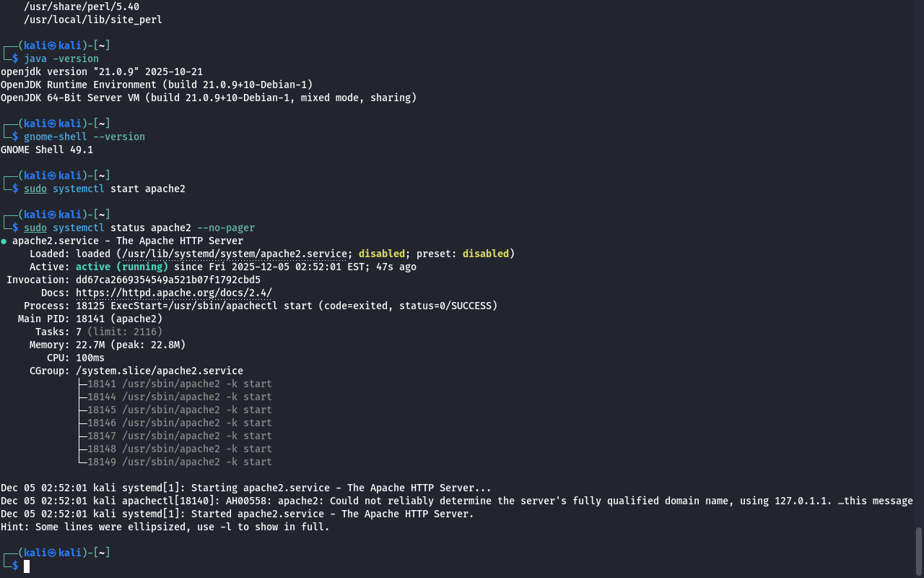Click the "GNOME Shell 49.1" output line
924x578 pixels.
(47, 150)
